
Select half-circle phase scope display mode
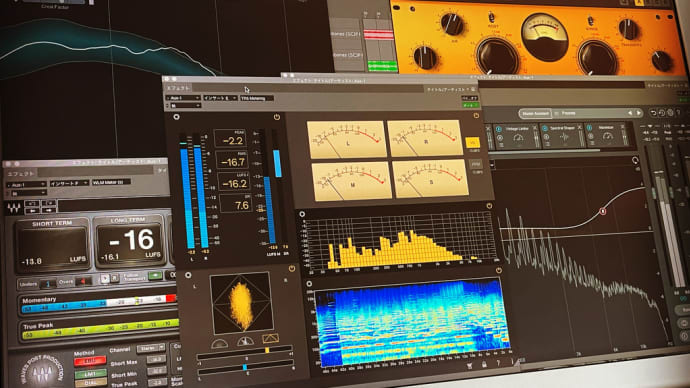point(220,343)
